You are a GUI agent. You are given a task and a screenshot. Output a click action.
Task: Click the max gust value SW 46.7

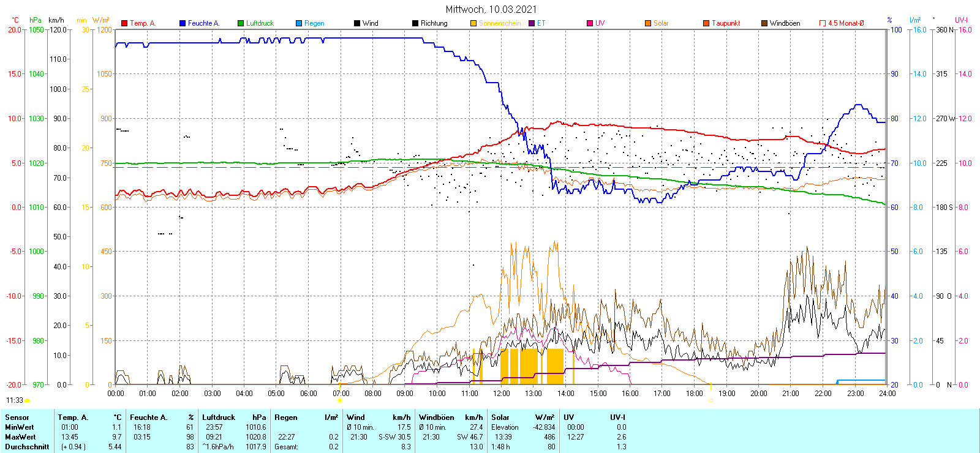tap(470, 437)
